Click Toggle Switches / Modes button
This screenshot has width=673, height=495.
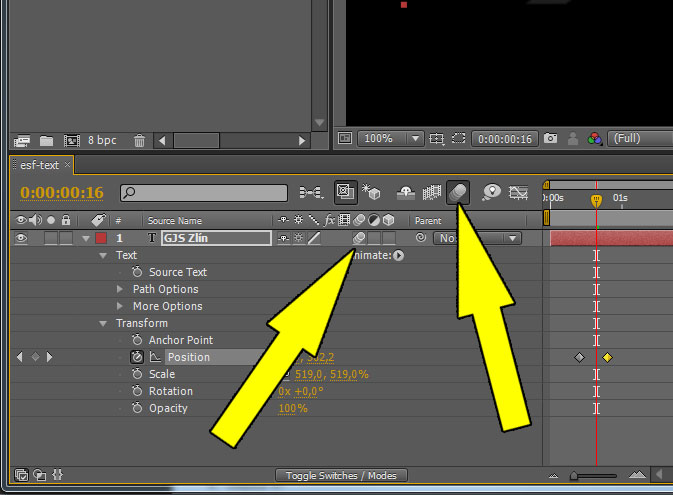pos(341,475)
